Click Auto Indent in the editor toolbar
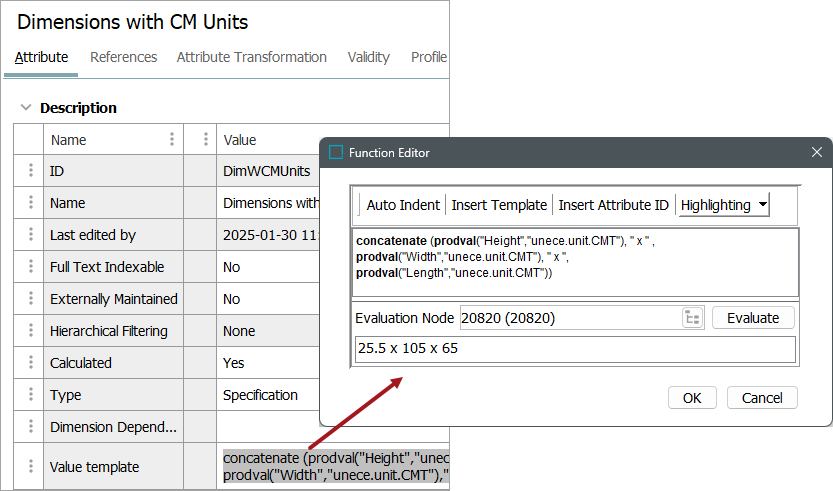Screen dimensions: 833x491 (x=402, y=205)
